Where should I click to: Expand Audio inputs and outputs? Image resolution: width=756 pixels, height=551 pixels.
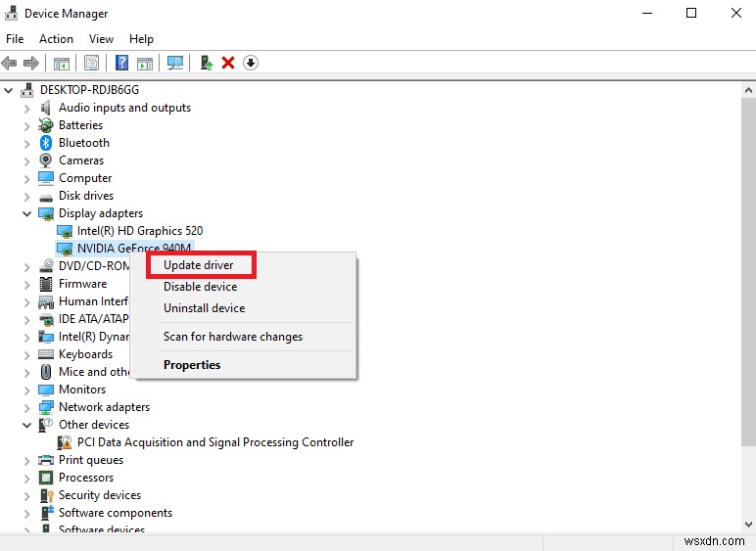pyautogui.click(x=27, y=109)
